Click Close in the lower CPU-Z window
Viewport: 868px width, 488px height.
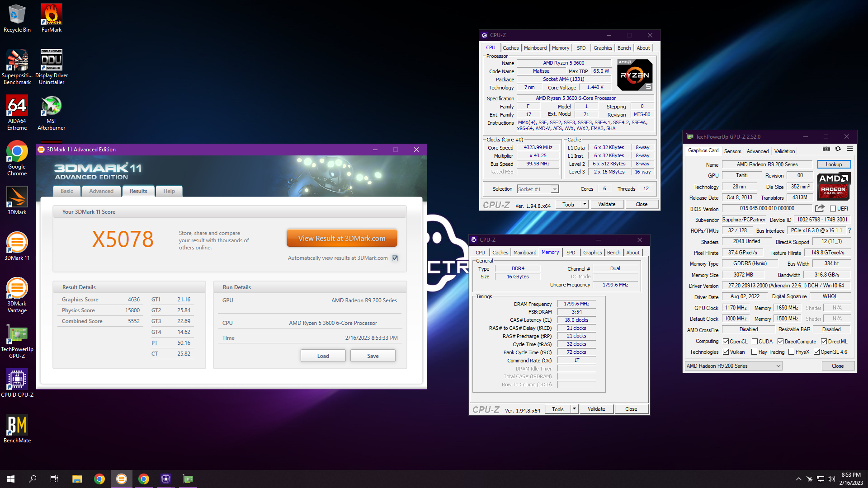[631, 409]
